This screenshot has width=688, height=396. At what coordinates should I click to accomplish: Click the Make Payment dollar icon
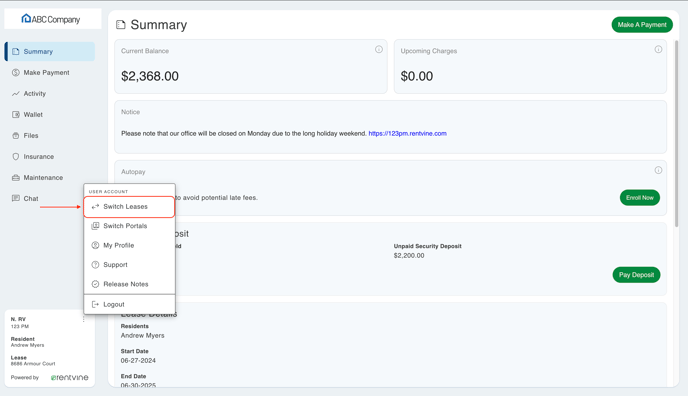click(16, 73)
